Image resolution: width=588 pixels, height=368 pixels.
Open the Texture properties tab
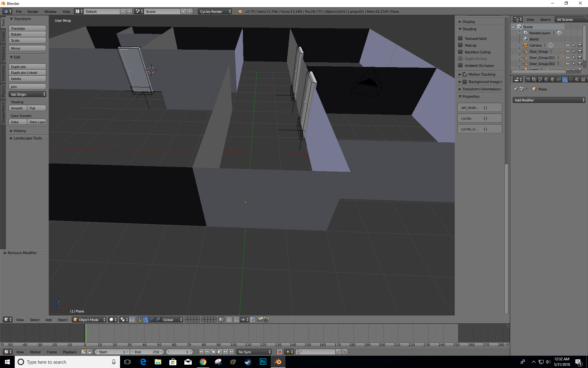583,79
